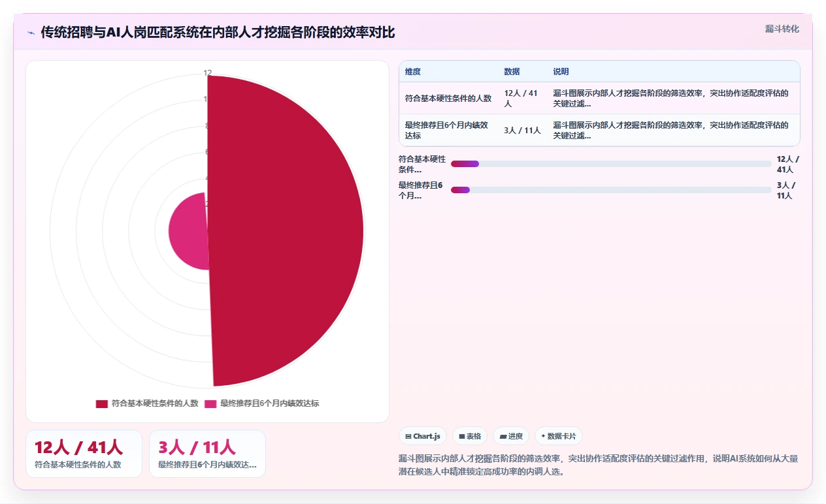Click the 最终推荐且6个月 progress bar
826x504 pixels.
click(x=611, y=190)
